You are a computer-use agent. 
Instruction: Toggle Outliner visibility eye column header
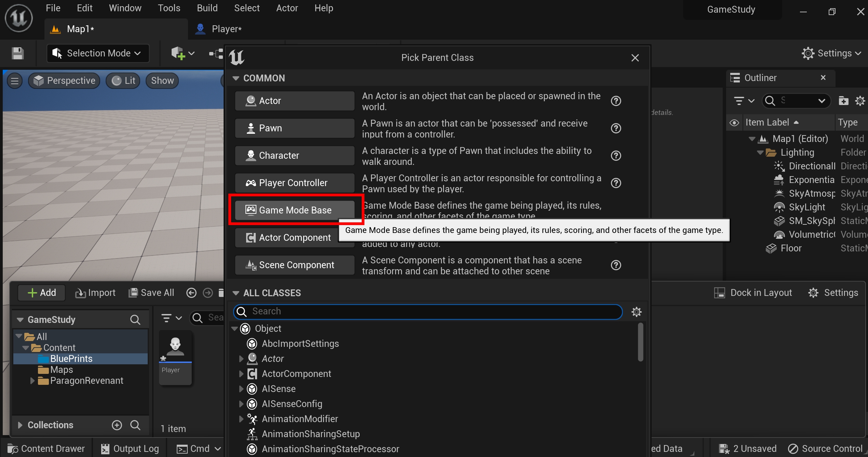[734, 122]
